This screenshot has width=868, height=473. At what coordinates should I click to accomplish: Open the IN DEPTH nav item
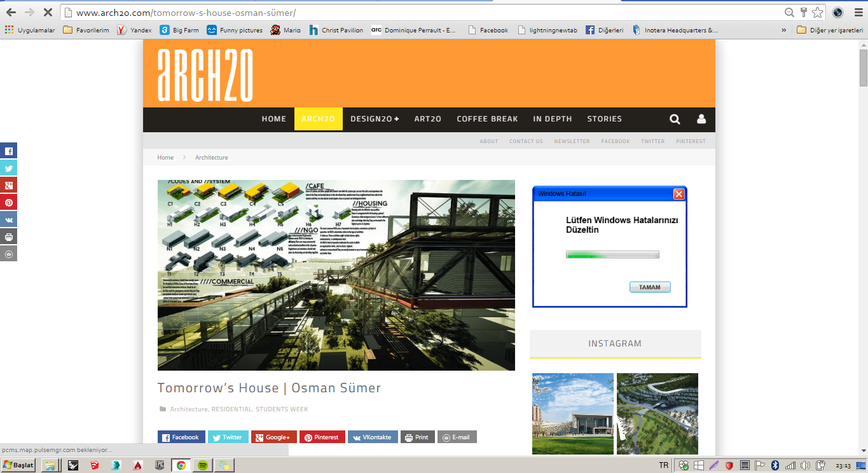coord(553,119)
